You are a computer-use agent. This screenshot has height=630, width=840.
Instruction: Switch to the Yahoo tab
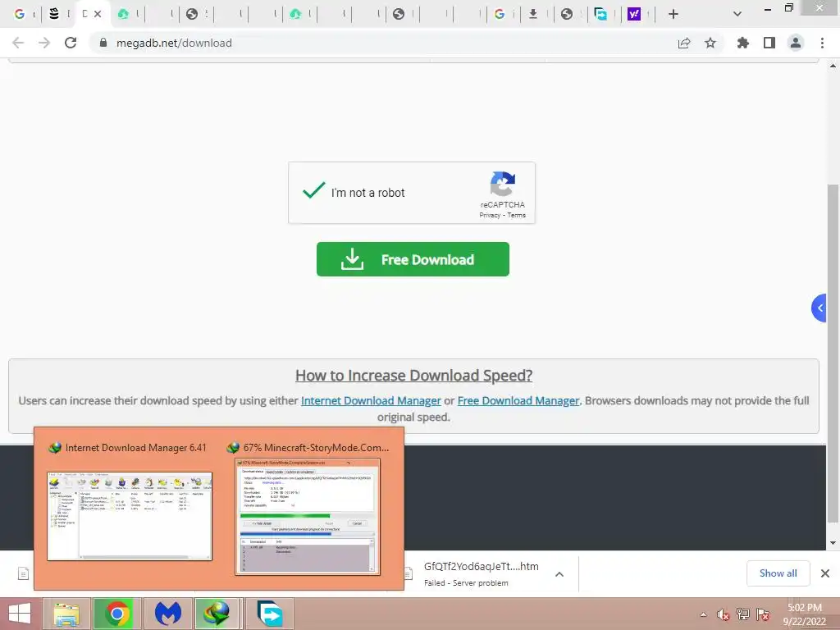(634, 15)
